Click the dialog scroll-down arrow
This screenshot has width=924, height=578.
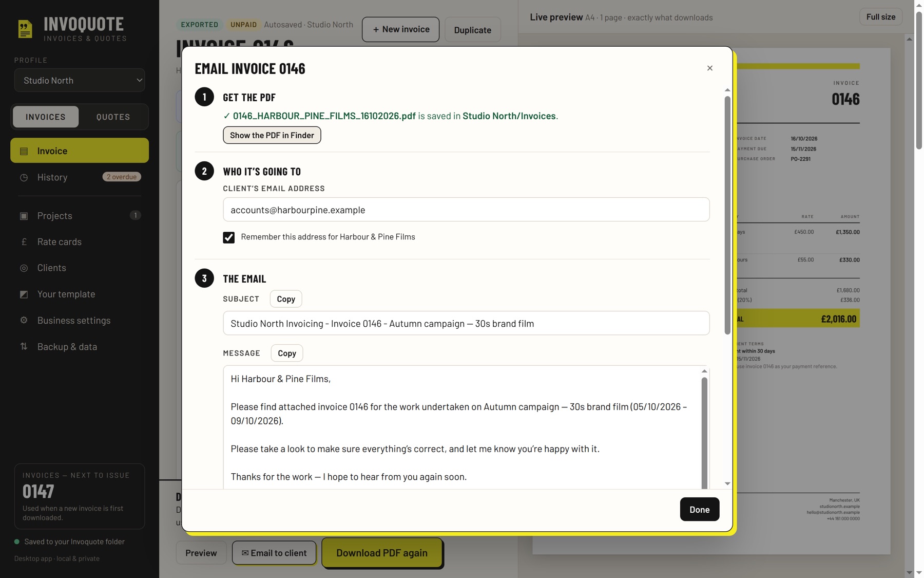727,483
